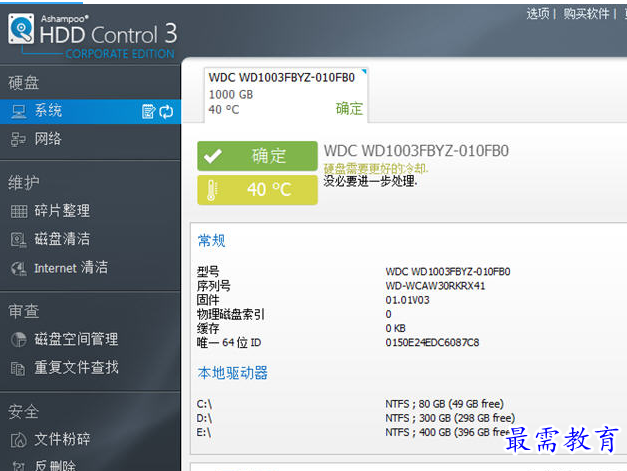Click the 碎片整理 defrag grid icon
This screenshot has width=627, height=471.
[x=19, y=211]
